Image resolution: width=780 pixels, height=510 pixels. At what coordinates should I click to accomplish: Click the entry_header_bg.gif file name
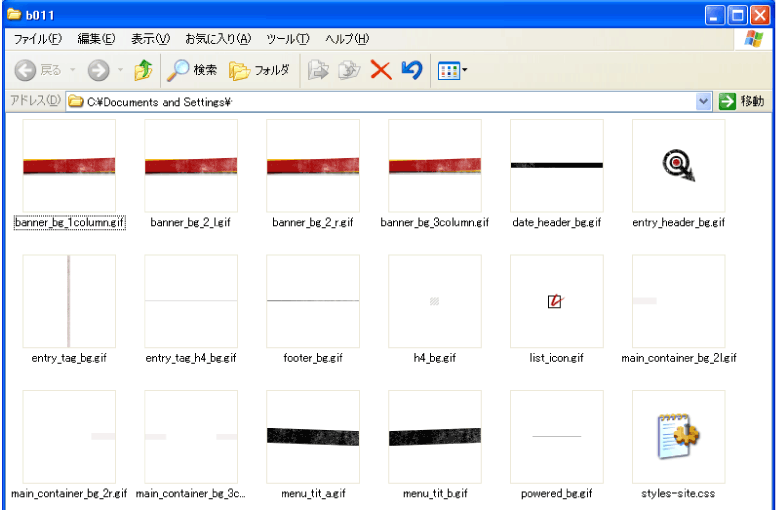tap(679, 222)
